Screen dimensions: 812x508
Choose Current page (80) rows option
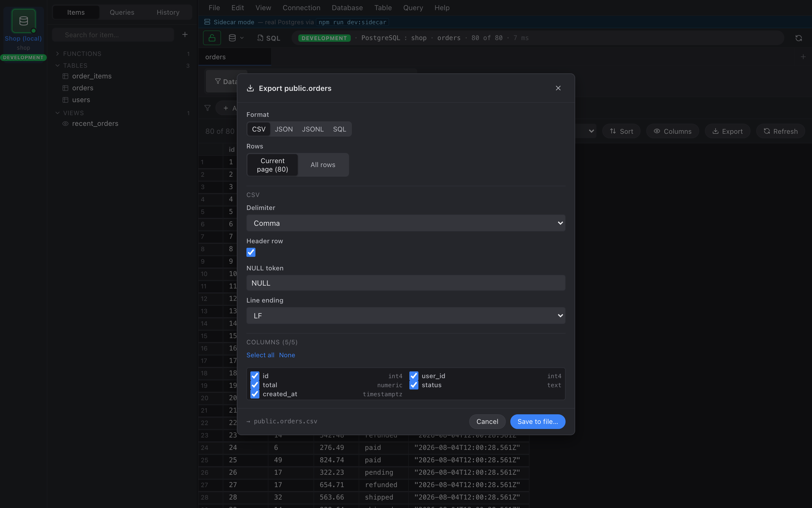272,165
